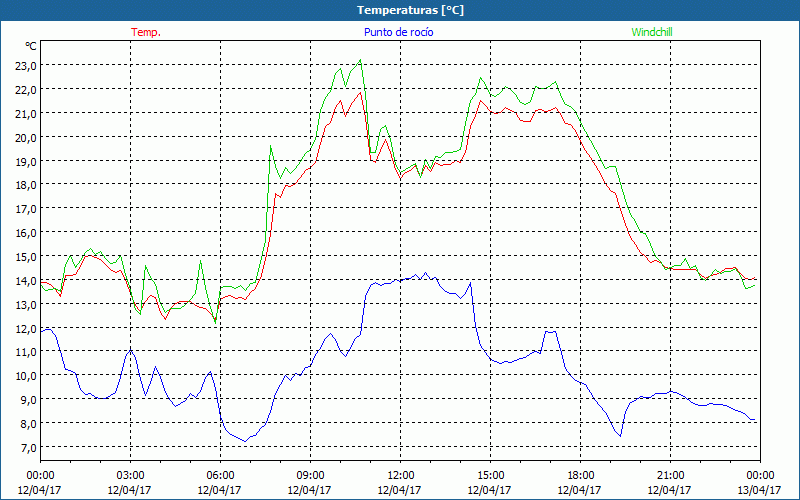Click the 17,0 y-axis value
Viewport: 800px width, 500px height.
[26, 209]
